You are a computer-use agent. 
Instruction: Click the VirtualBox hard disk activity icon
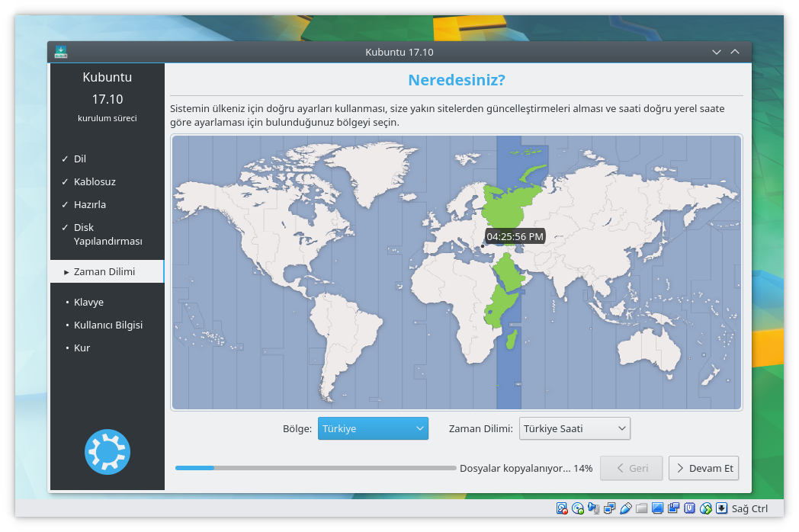coord(562,508)
